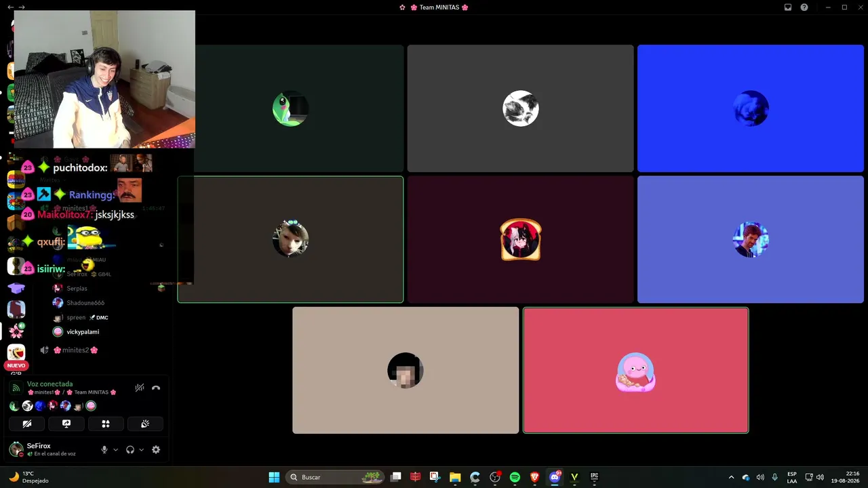Open the red block character server icon
This screenshot has width=868, height=488.
pyautogui.click(x=16, y=309)
